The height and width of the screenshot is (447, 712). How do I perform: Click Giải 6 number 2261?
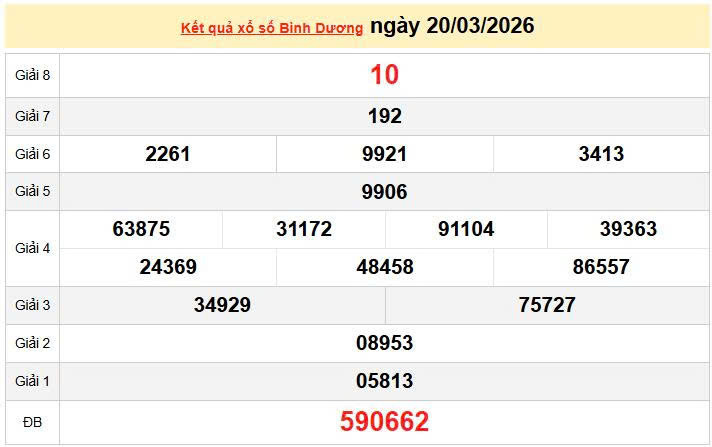tap(168, 154)
